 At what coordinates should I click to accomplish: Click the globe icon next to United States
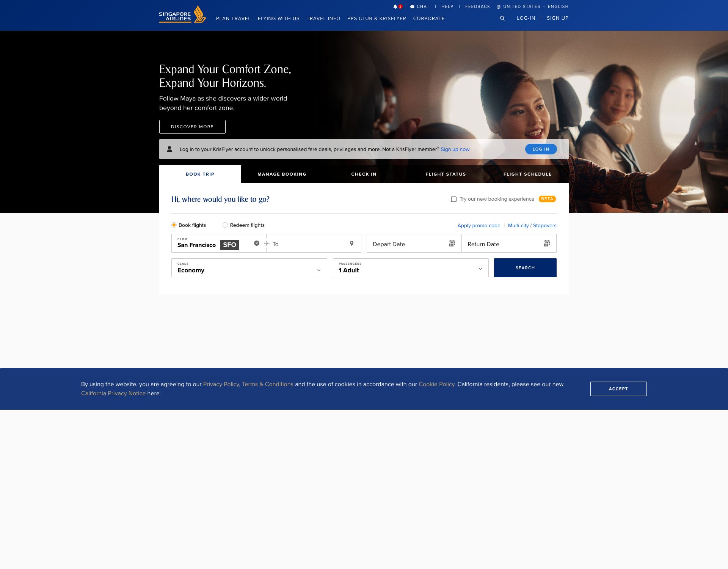(x=498, y=6)
